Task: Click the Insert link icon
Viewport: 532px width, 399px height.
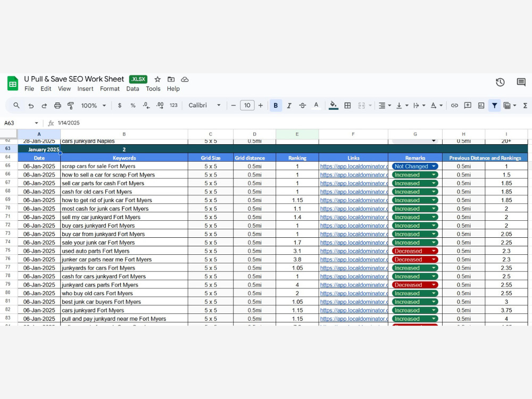Action: pos(454,105)
